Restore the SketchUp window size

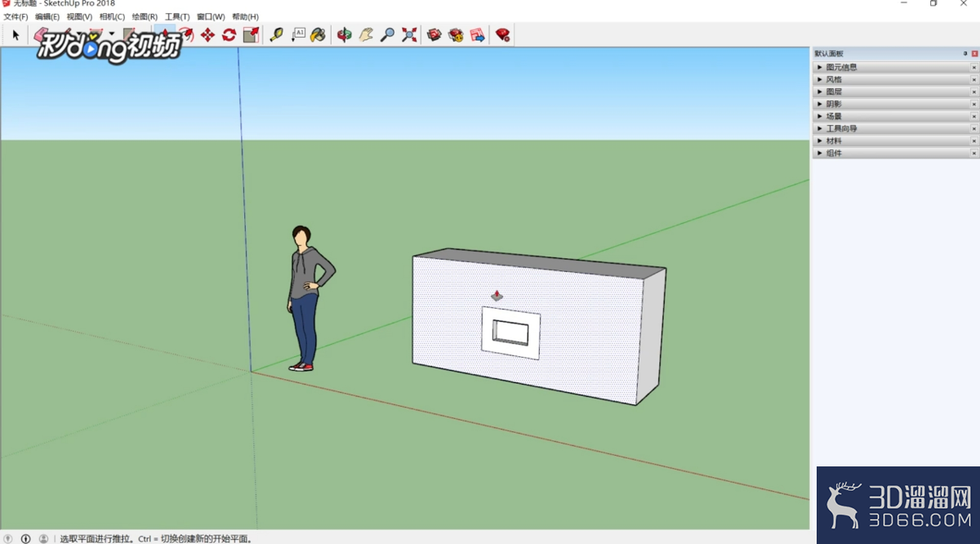click(933, 3)
